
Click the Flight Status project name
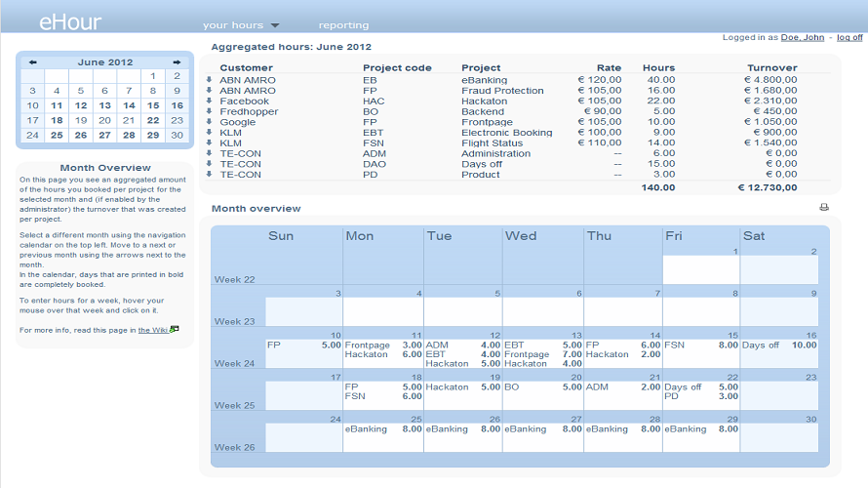(x=493, y=143)
